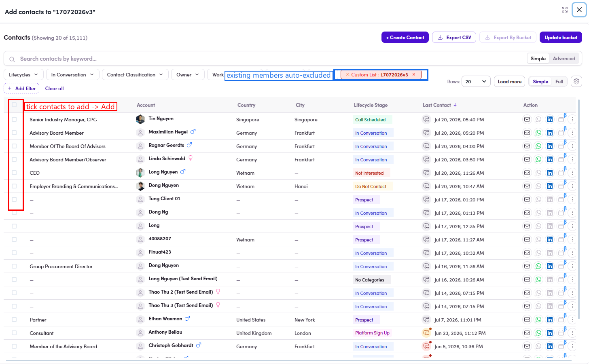Open email action for Anthony Bellau
The width and height of the screenshot is (589, 364).
[x=527, y=333]
